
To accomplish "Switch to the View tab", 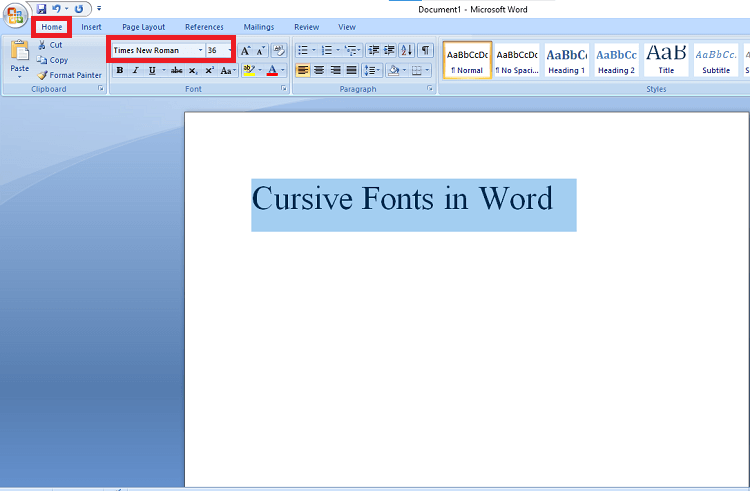I will click(x=347, y=27).
